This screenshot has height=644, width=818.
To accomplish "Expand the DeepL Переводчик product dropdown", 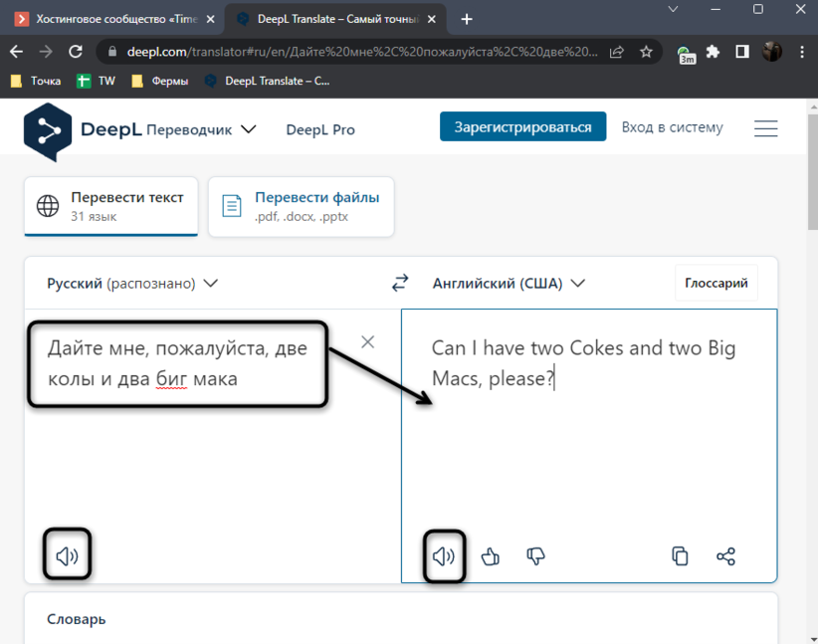I will click(201, 129).
